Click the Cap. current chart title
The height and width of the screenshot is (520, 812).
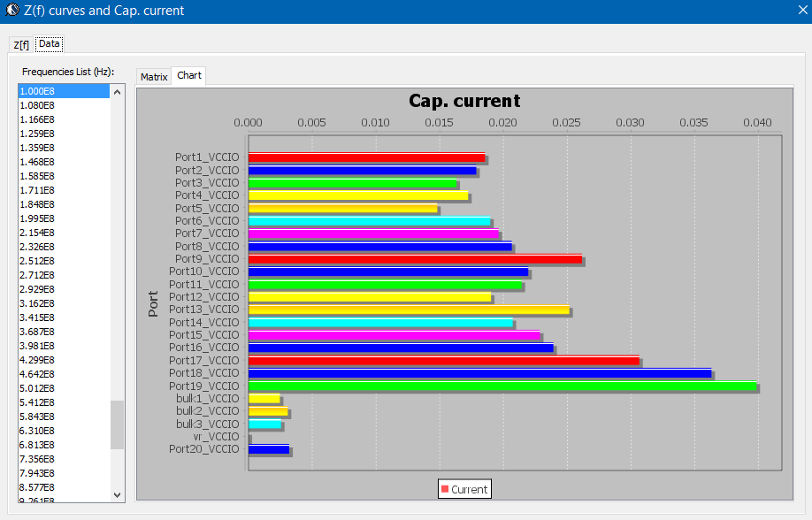(x=464, y=101)
